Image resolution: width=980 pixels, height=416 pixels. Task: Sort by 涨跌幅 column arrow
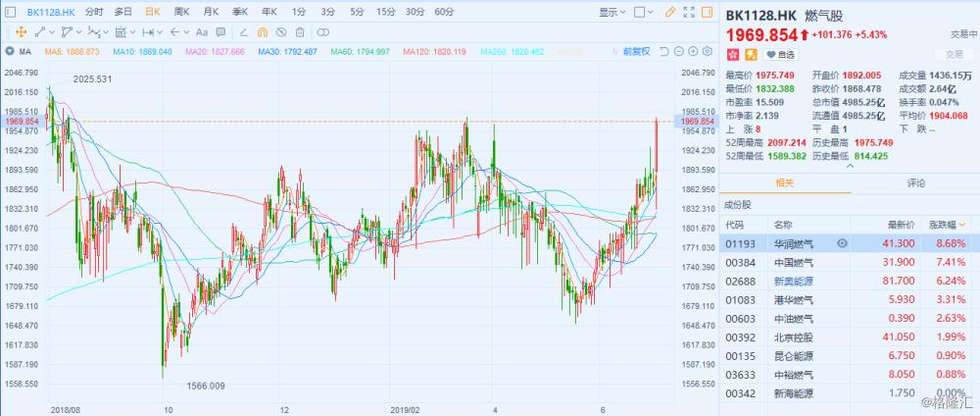coord(974,224)
